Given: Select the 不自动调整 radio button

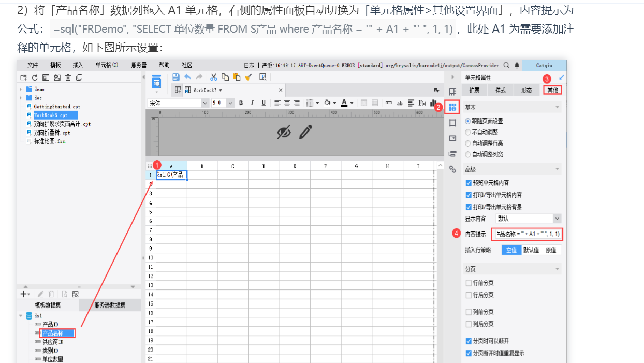Looking at the screenshot, I should tap(468, 132).
